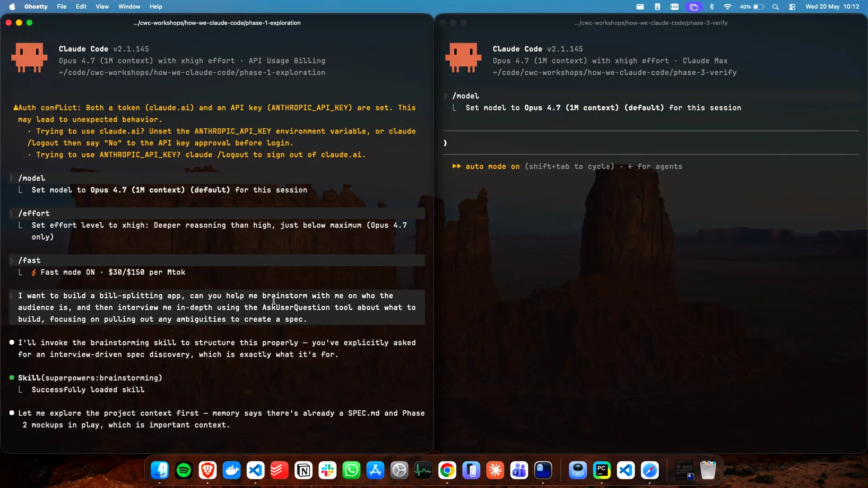Screen dimensions: 868x488
Task: Open Control Center from the menu bar
Action: [792, 7]
